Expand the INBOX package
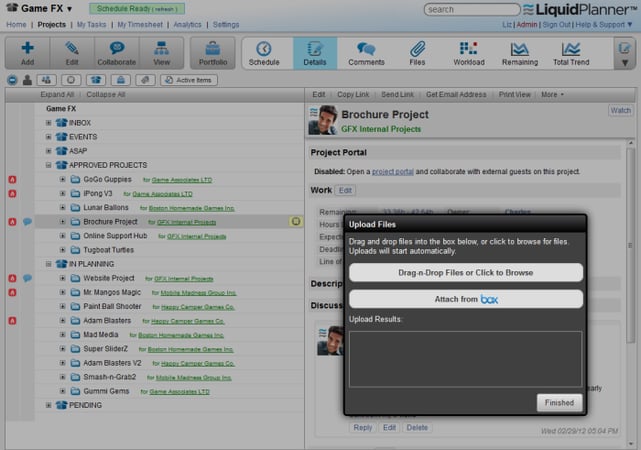 click(49, 123)
